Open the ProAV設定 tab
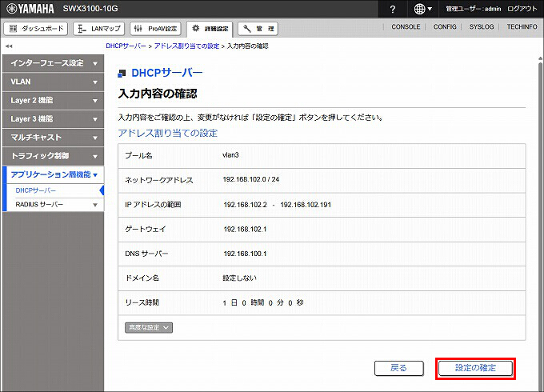 [x=155, y=29]
